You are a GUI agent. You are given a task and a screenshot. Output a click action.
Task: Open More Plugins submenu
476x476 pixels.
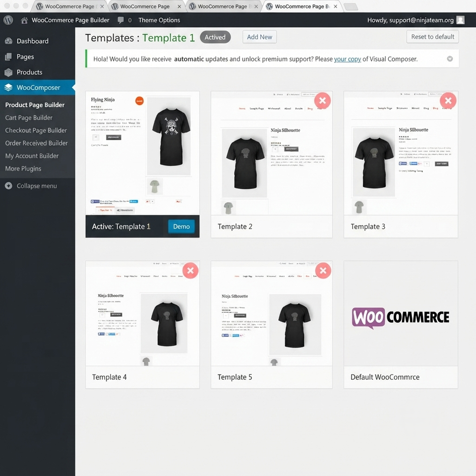[23, 169]
